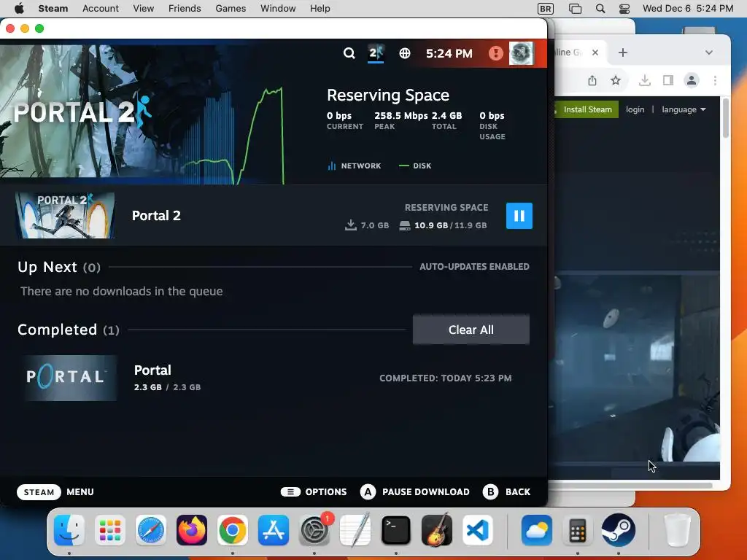Viewport: 747px width, 560px height.
Task: Open the Games menu
Action: click(x=231, y=9)
